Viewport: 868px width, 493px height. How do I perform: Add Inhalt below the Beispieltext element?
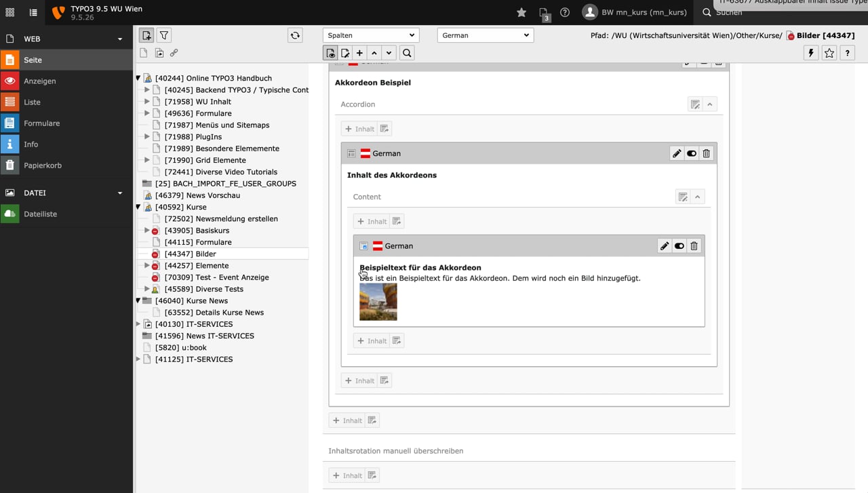[x=371, y=340]
